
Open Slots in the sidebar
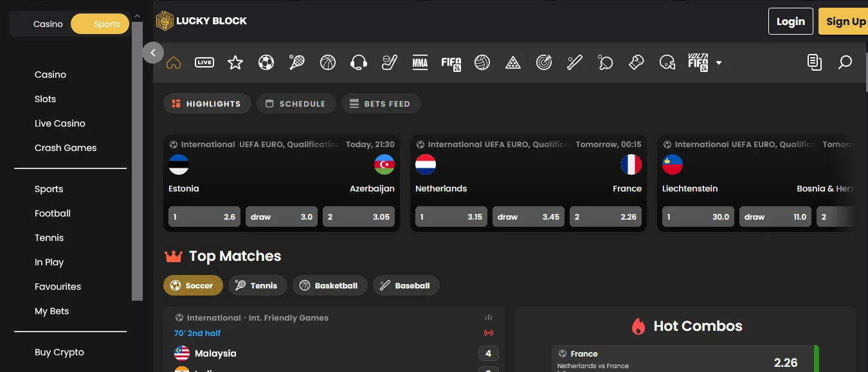(x=45, y=99)
